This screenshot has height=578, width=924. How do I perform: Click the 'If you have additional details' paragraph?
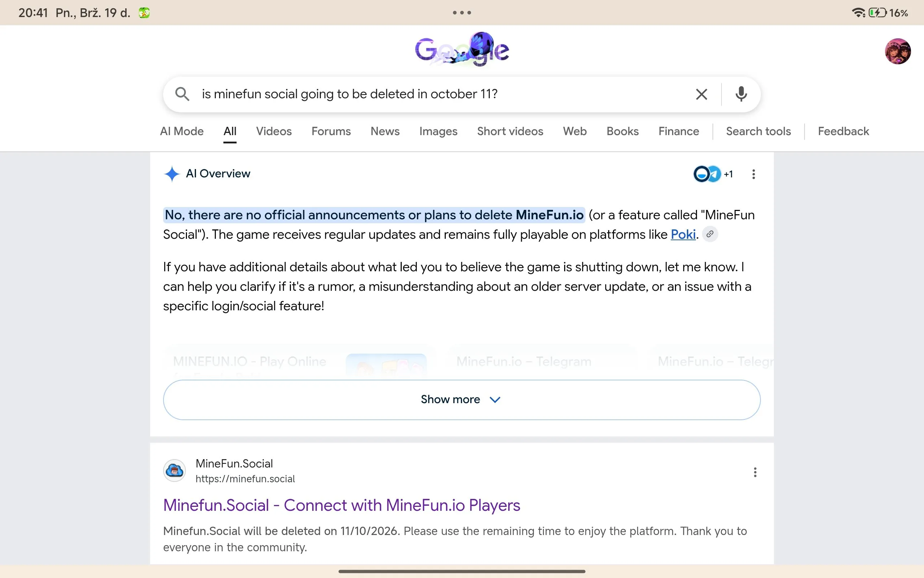[x=457, y=286]
